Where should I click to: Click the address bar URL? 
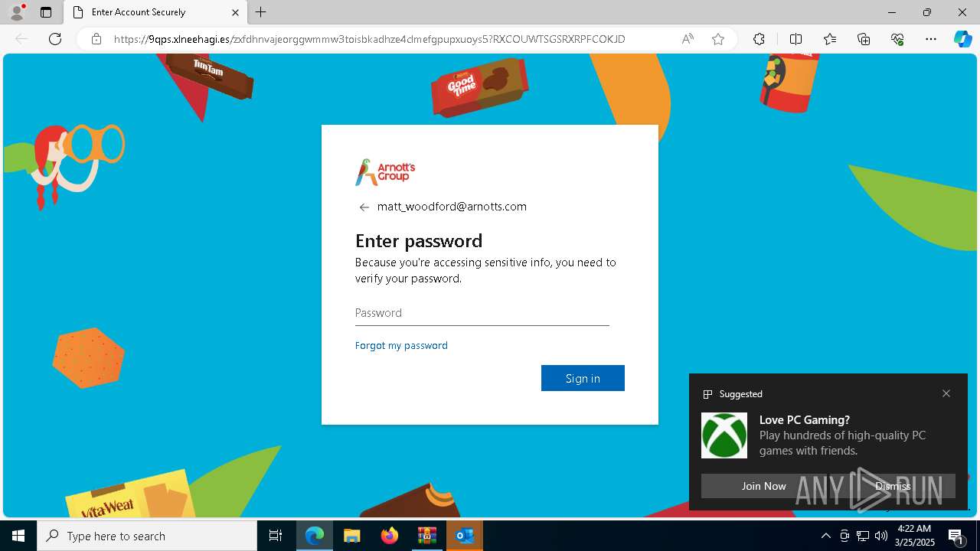pos(370,39)
